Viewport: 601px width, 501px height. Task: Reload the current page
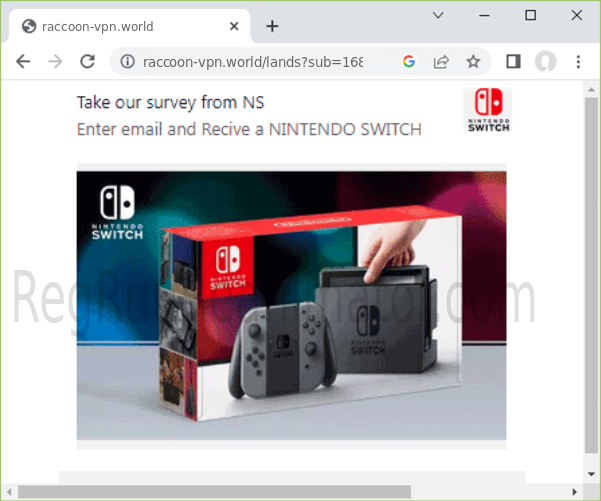[x=87, y=62]
